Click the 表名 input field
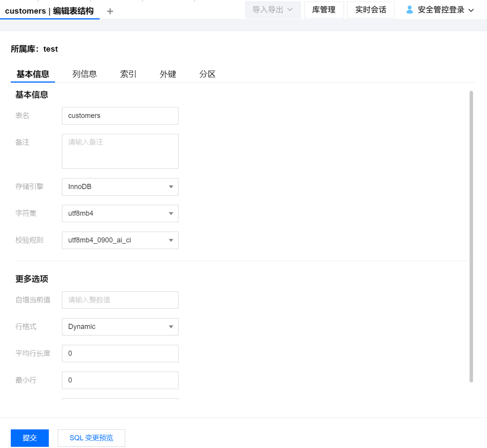Viewport: 487px width, 448px height. [120, 116]
